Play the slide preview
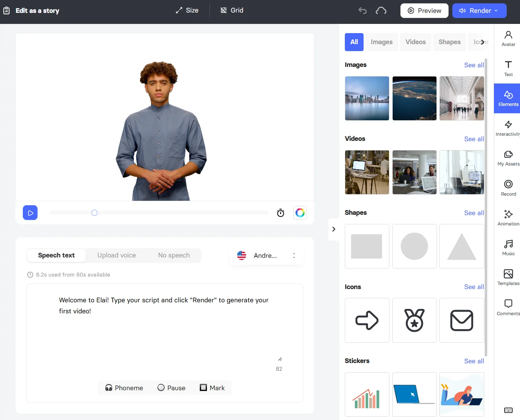Image resolution: width=520 pixels, height=420 pixels. [30, 213]
